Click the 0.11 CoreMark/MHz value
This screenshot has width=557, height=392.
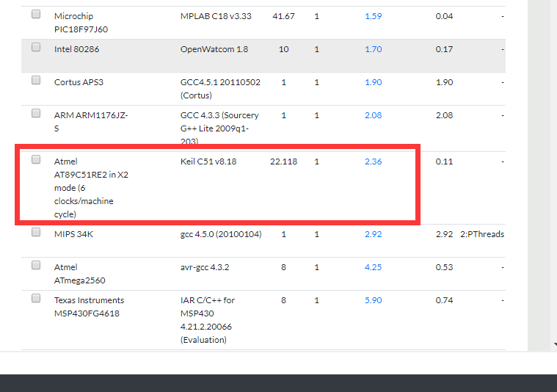click(x=445, y=161)
